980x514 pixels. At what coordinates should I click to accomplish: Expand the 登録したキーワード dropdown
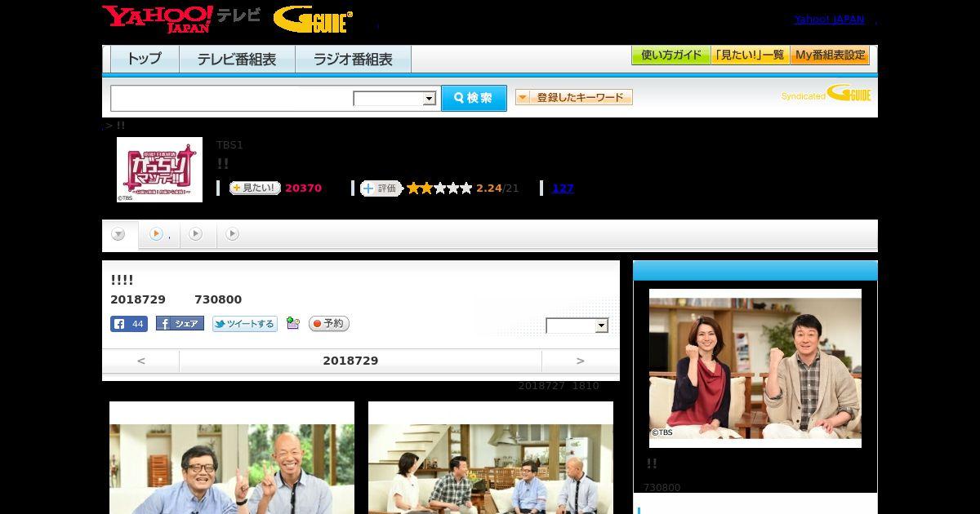(x=574, y=97)
